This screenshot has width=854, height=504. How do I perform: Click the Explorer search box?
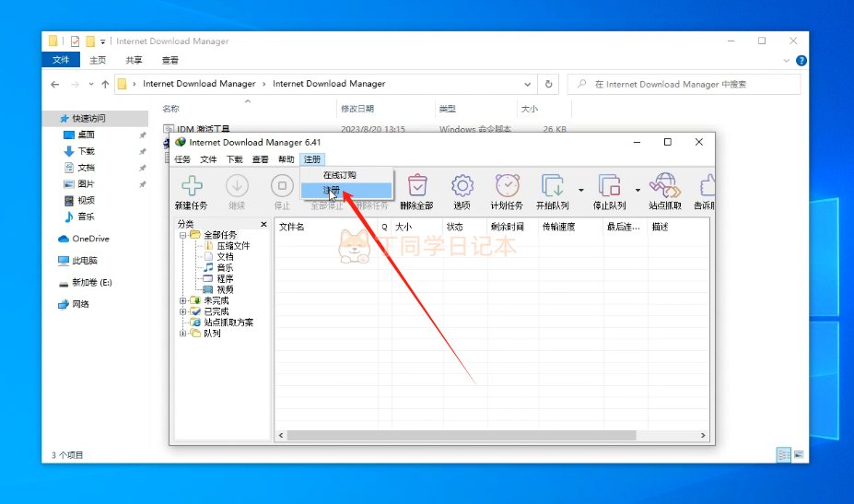684,84
